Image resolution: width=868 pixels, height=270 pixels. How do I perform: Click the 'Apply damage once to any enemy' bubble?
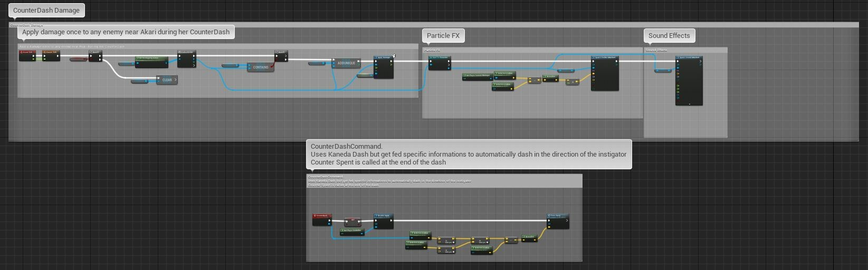(126, 32)
